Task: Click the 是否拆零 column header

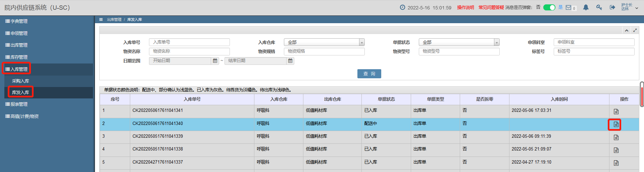Action: pyautogui.click(x=485, y=99)
